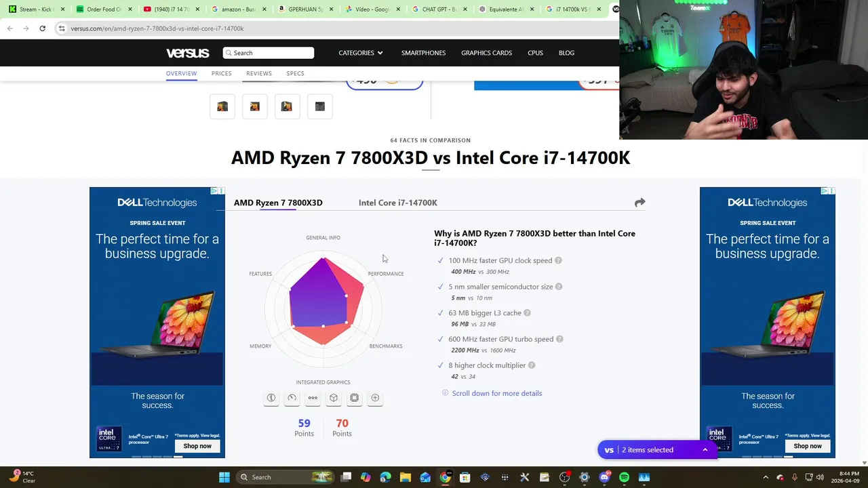Click the three-star benchmarks icon

coord(313,398)
